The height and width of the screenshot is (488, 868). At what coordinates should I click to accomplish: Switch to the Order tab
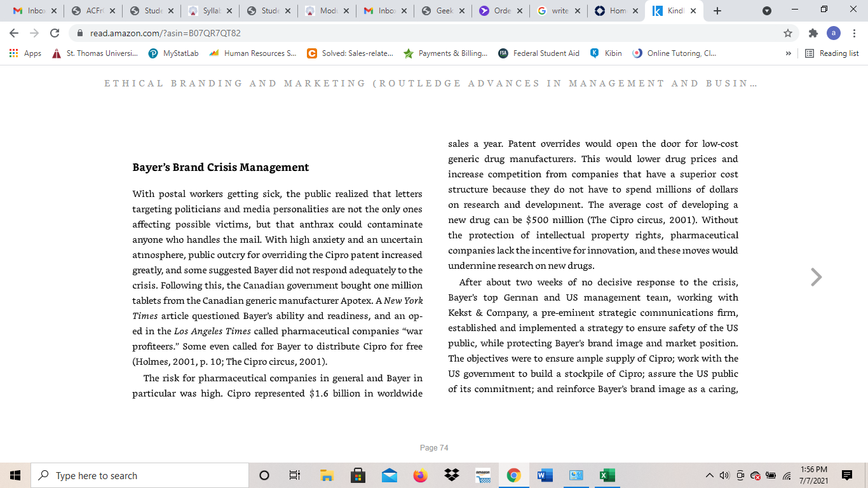501,11
